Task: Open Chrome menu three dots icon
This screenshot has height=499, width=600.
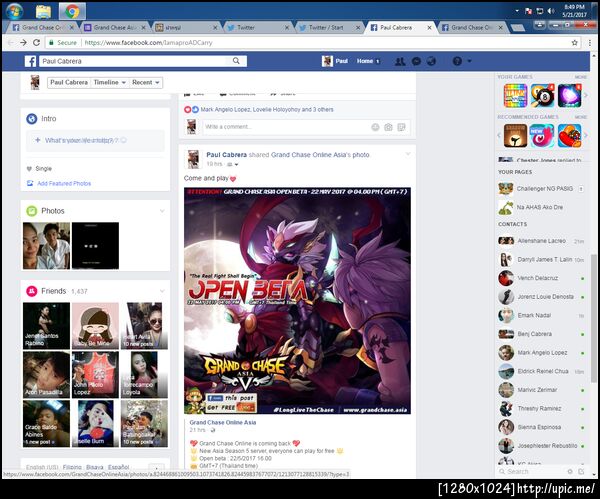Action: pyautogui.click(x=589, y=42)
